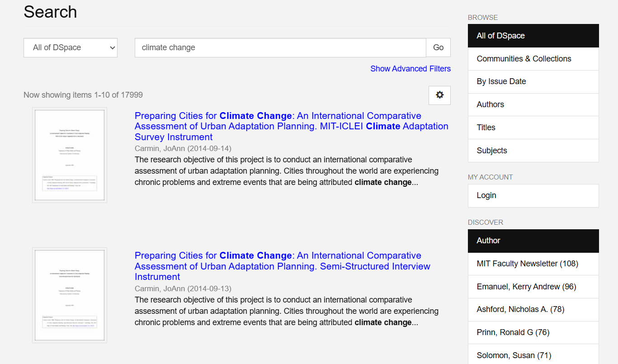Open the MIT-ICLEI Climate Adaptation Survey Instrument title
Viewport: 618px width, 364px height.
(x=291, y=126)
